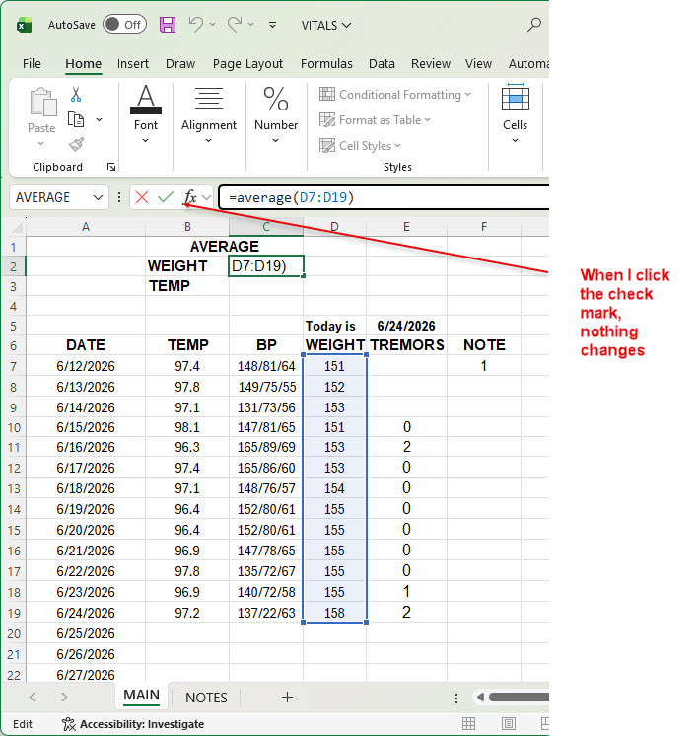The image size is (700, 736).
Task: Click inside the formula bar
Action: tap(384, 197)
